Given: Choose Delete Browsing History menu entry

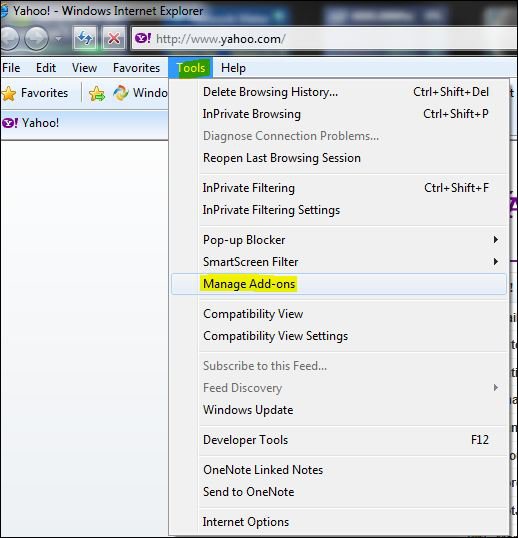Looking at the screenshot, I should point(339,92).
